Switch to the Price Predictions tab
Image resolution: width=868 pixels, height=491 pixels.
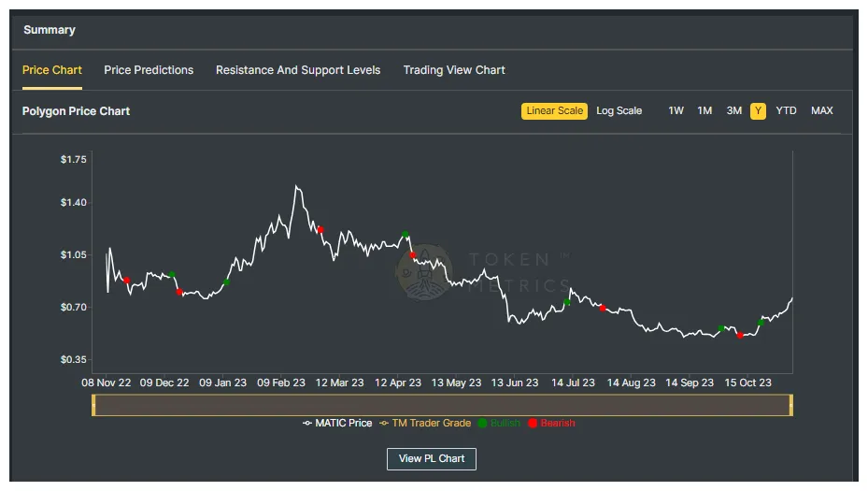pyautogui.click(x=149, y=70)
